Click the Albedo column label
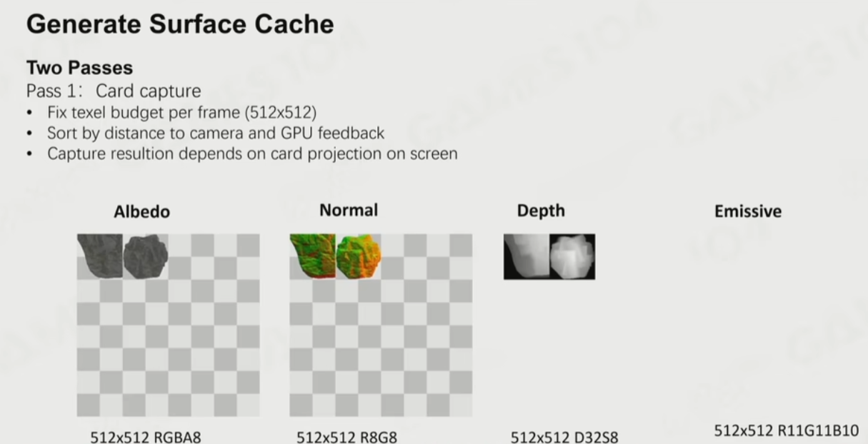 pos(141,212)
